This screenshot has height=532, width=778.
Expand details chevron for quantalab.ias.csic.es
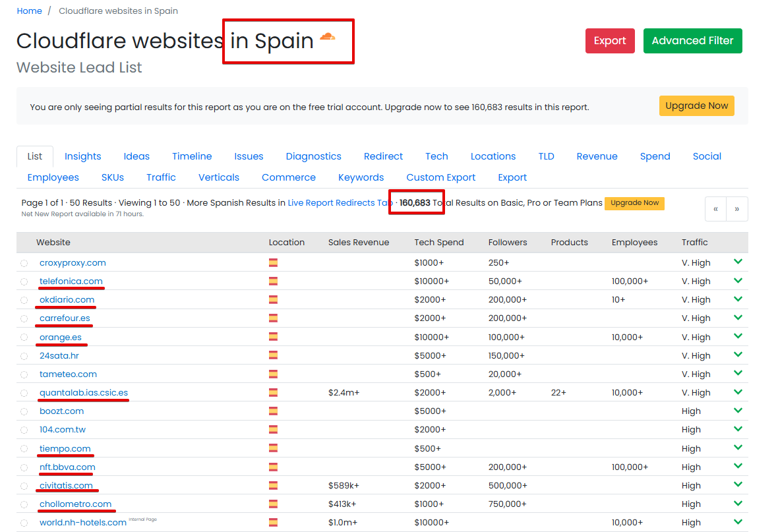click(738, 392)
